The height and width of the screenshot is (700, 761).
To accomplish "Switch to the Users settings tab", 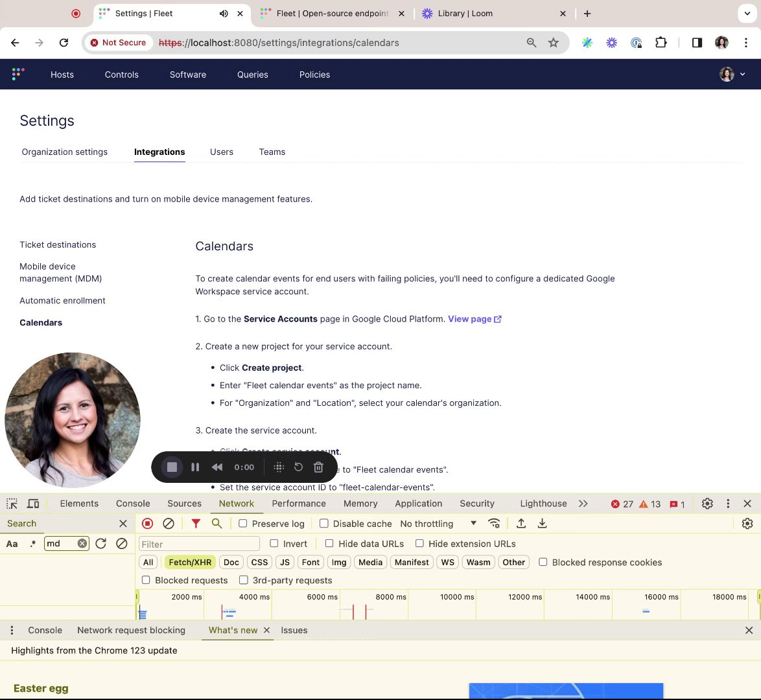I will [x=221, y=152].
